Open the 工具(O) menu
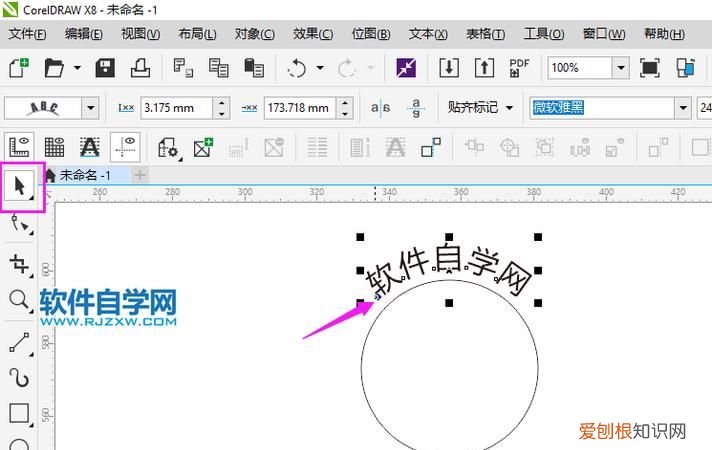This screenshot has width=712, height=450. click(x=544, y=34)
